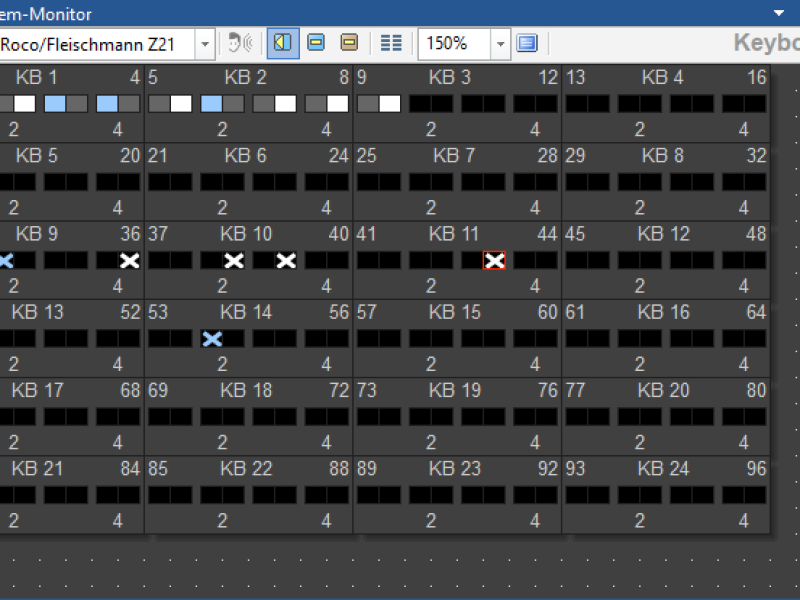Click the tan rounded panel icon

[349, 43]
